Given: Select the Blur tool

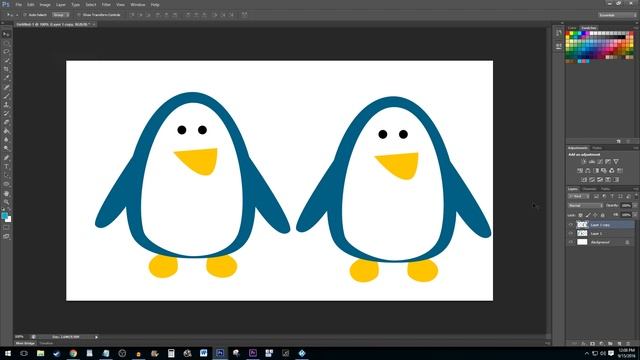Looking at the screenshot, I should click(6, 140).
